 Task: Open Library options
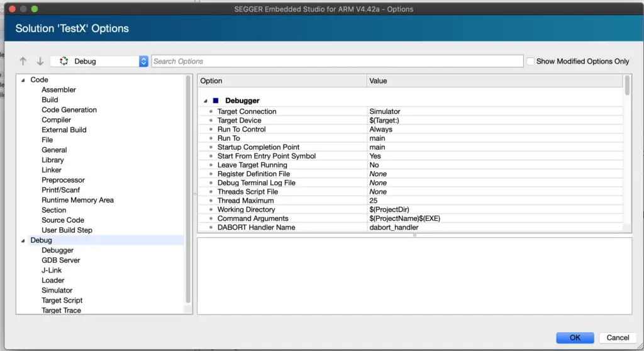click(53, 160)
